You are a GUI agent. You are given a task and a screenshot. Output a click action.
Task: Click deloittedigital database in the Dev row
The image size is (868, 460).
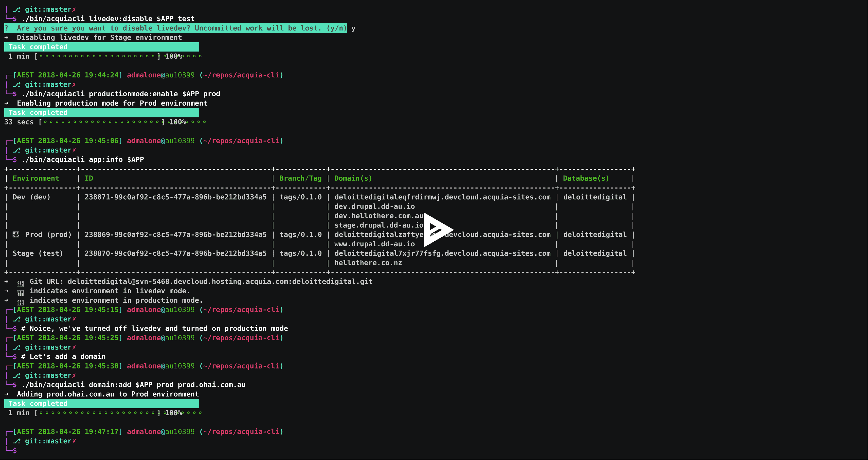[x=595, y=197]
